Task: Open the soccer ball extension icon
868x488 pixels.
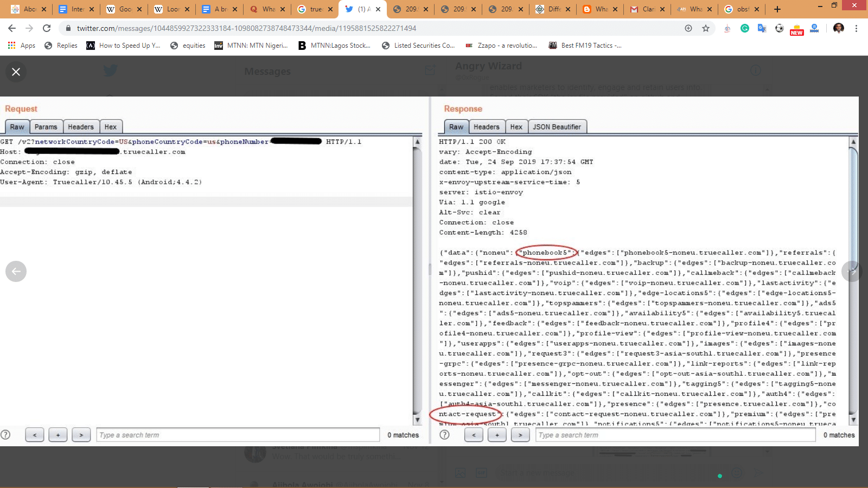Action: 780,28
